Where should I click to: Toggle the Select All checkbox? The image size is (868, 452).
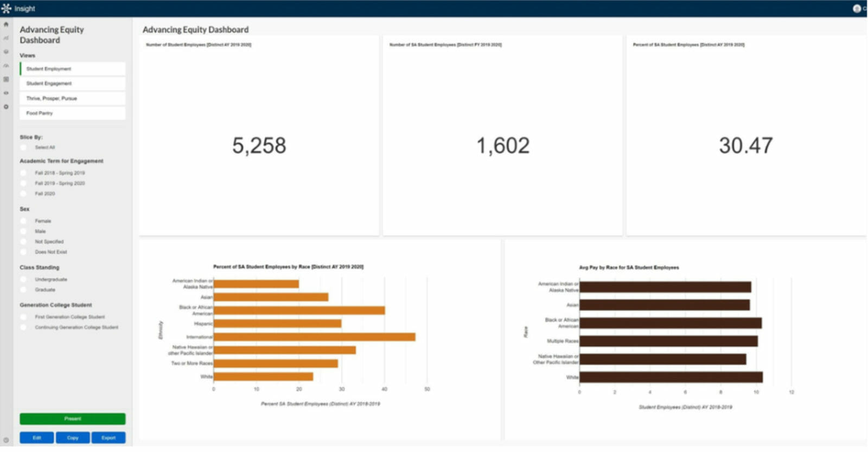[x=23, y=148]
